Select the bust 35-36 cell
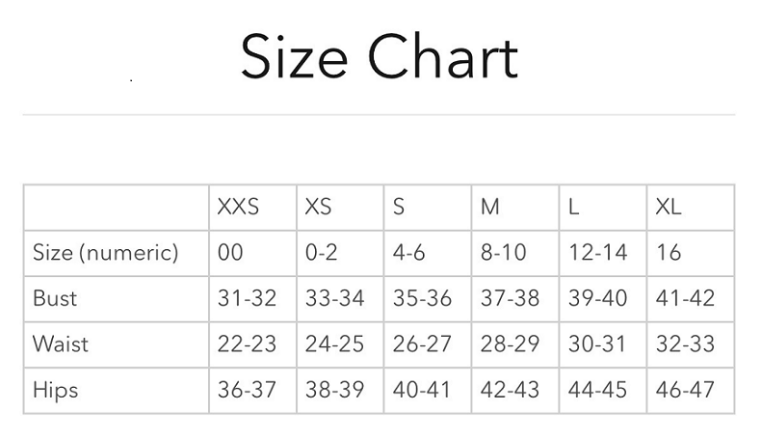Image resolution: width=759 pixels, height=442 pixels. [422, 298]
